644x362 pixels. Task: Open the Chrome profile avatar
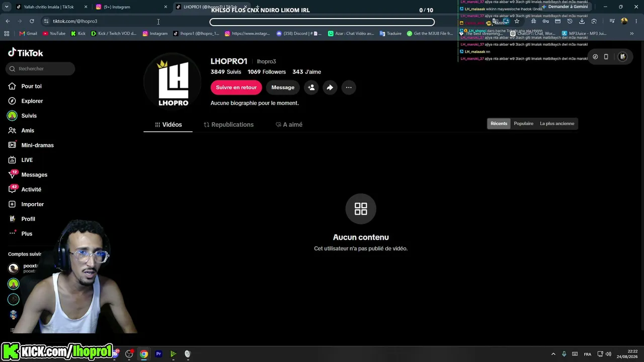tap(624, 21)
